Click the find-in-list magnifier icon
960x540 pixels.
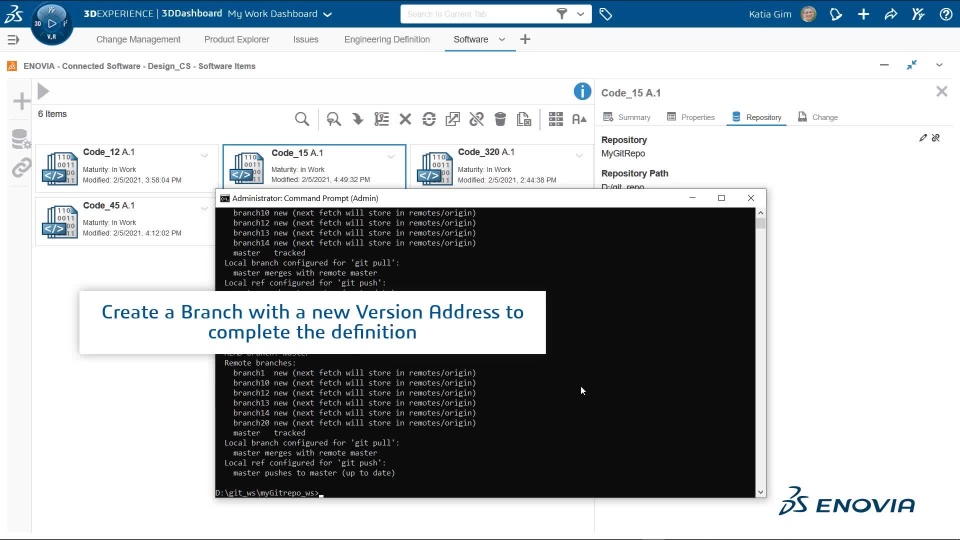[334, 119]
